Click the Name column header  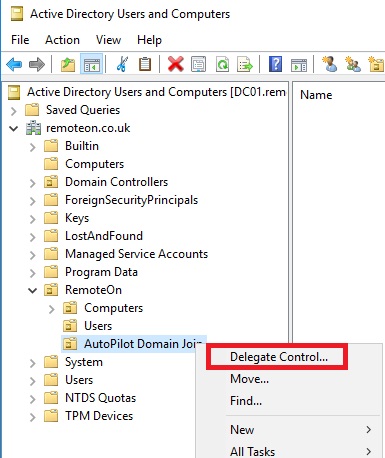[x=316, y=95]
